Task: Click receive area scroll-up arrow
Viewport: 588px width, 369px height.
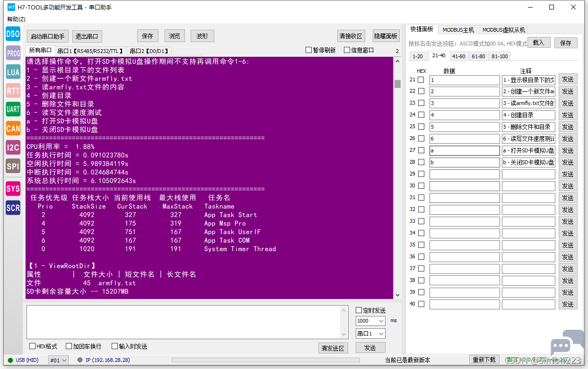Action: (397, 61)
